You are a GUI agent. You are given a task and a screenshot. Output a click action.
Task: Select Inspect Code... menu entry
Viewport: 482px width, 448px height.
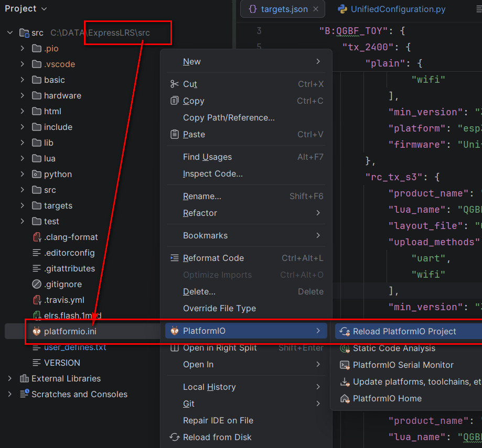coord(246,174)
